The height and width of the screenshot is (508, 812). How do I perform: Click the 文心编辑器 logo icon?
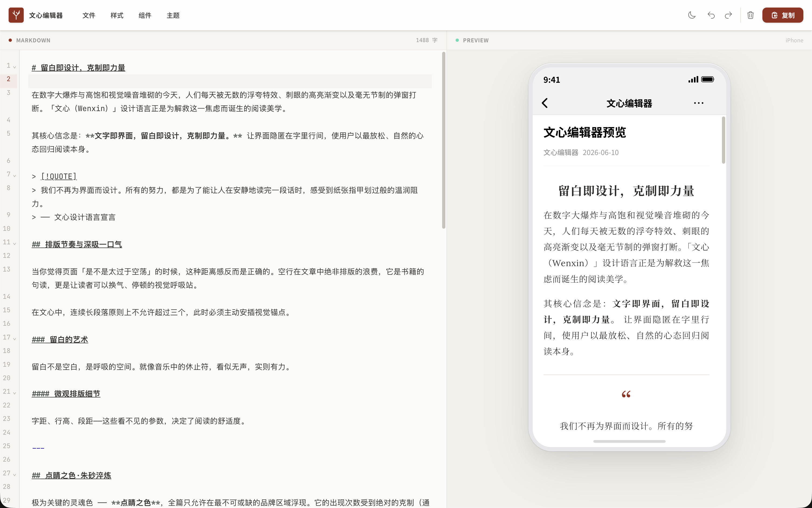(x=16, y=15)
